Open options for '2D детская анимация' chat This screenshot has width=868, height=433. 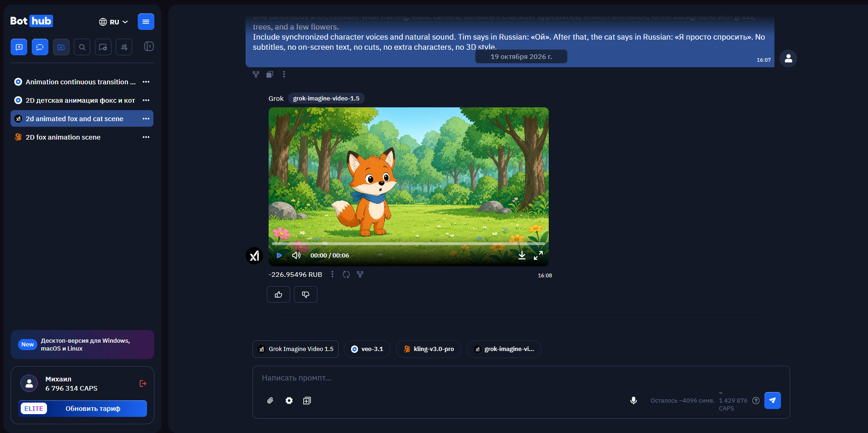point(146,100)
